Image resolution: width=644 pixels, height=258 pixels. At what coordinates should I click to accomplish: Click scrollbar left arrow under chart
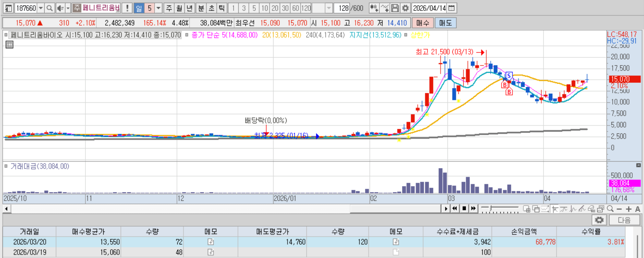click(7, 209)
